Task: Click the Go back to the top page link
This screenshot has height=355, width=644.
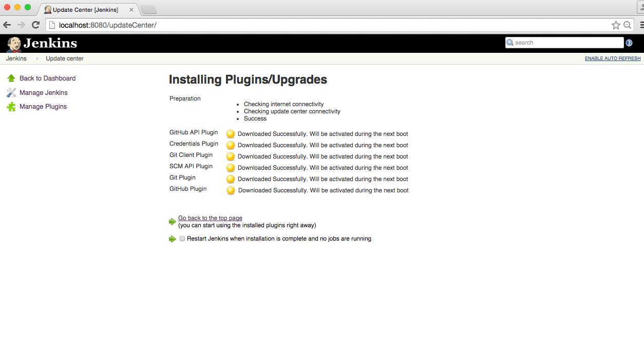Action: pos(210,218)
